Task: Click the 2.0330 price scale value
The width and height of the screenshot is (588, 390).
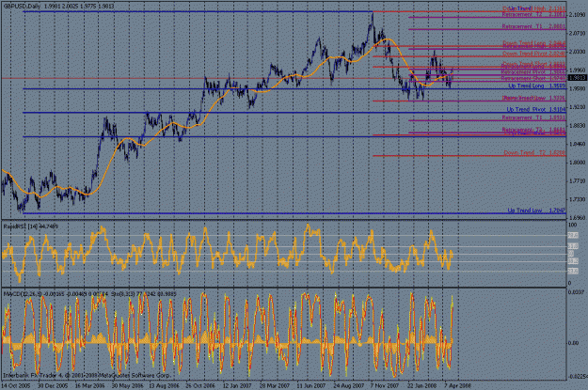Action: click(x=577, y=52)
